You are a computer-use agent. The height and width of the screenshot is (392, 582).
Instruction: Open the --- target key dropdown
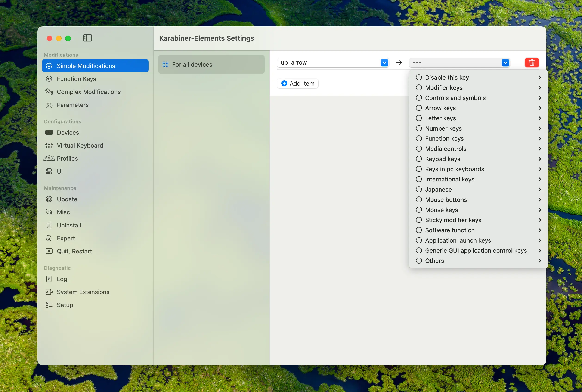[x=459, y=62]
